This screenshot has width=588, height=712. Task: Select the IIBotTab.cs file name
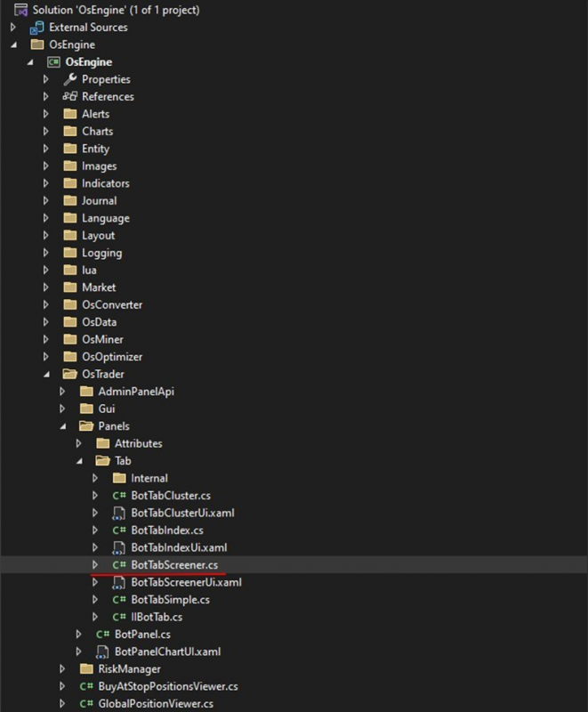(157, 617)
